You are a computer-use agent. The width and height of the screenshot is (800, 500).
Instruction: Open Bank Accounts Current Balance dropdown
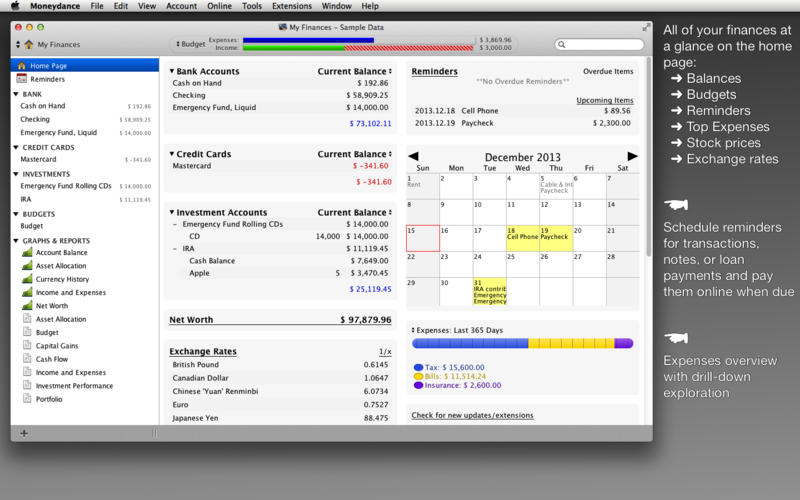pyautogui.click(x=355, y=71)
